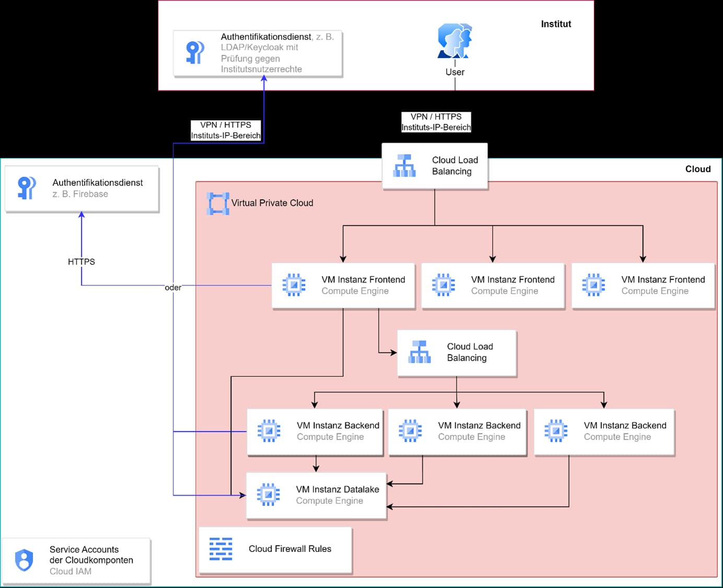Click the bold 'Cloud' heading label
The height and width of the screenshot is (588, 723).
(x=698, y=169)
